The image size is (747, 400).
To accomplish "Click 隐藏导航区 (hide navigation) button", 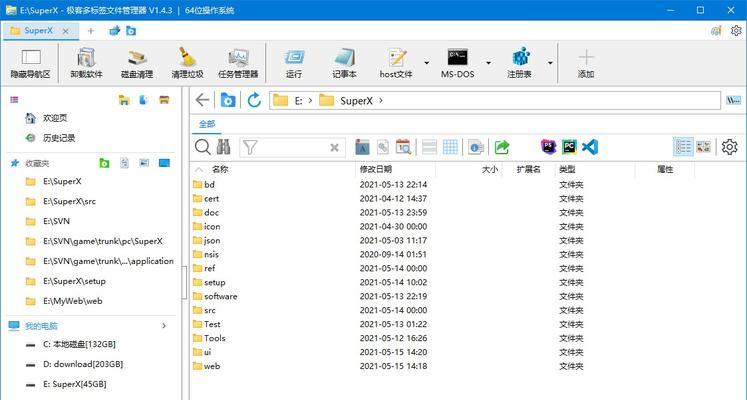I will [30, 63].
